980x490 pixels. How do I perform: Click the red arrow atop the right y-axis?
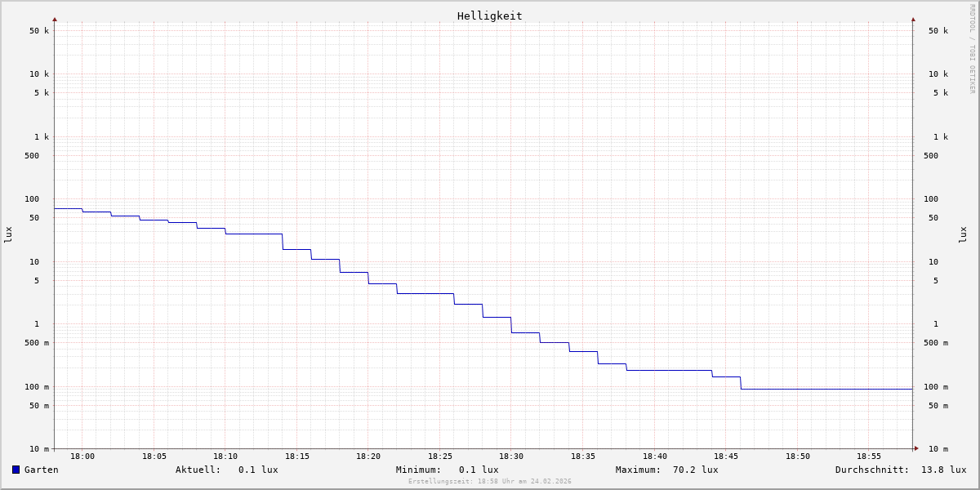(913, 19)
